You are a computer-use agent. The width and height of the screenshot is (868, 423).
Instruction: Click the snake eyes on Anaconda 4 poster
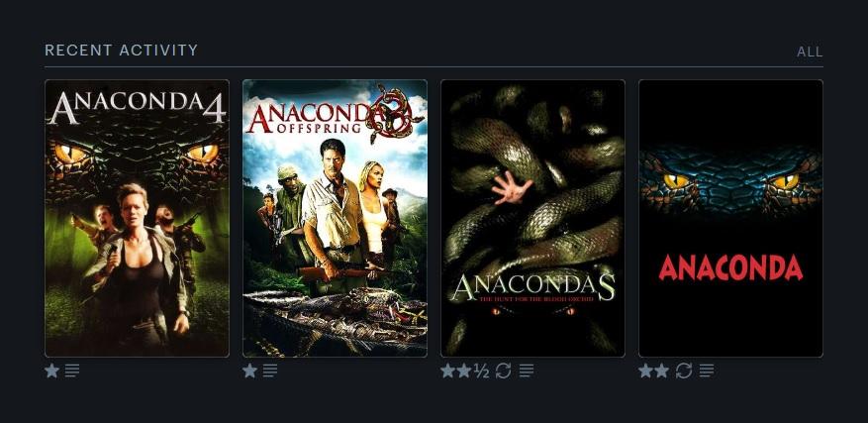click(137, 153)
